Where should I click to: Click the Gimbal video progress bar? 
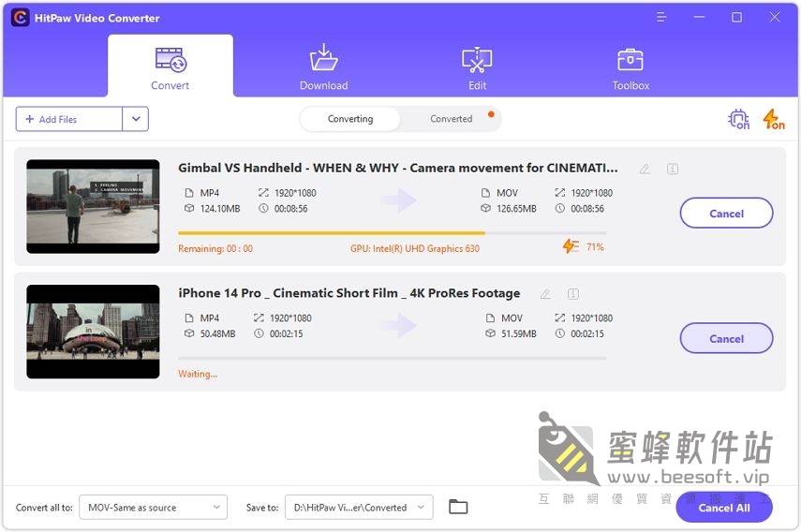point(392,233)
